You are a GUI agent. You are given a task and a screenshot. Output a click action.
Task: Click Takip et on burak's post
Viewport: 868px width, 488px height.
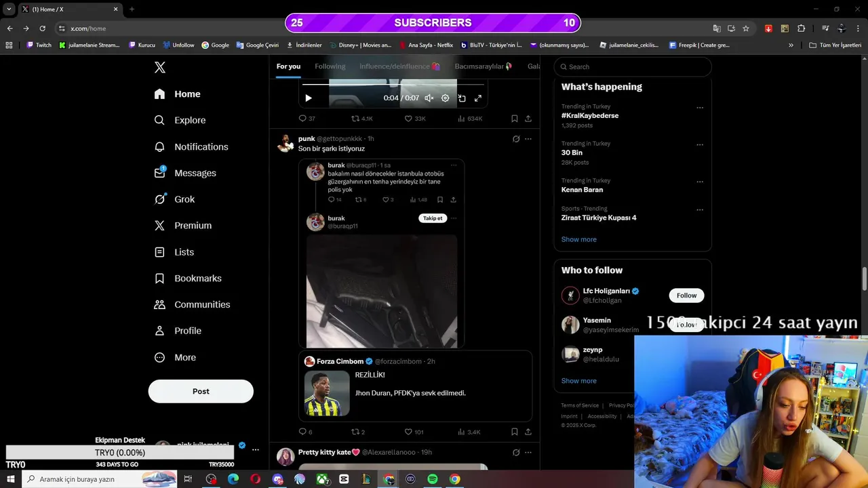coord(433,218)
